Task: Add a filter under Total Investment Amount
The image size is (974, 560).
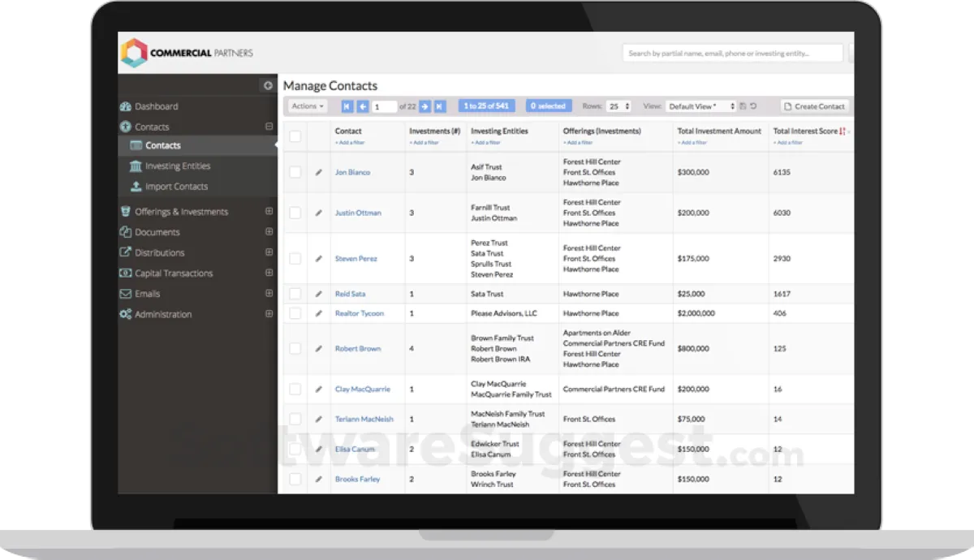Action: pyautogui.click(x=692, y=143)
